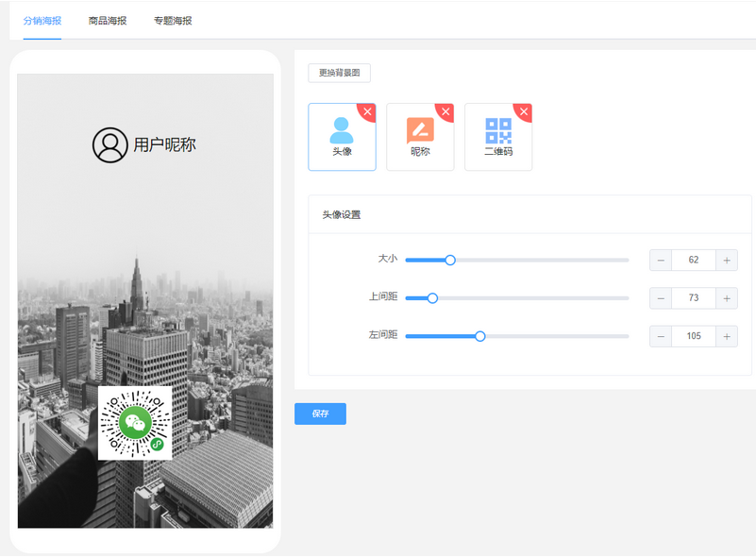Click the 用户昵称 text on poster preview

(165, 144)
